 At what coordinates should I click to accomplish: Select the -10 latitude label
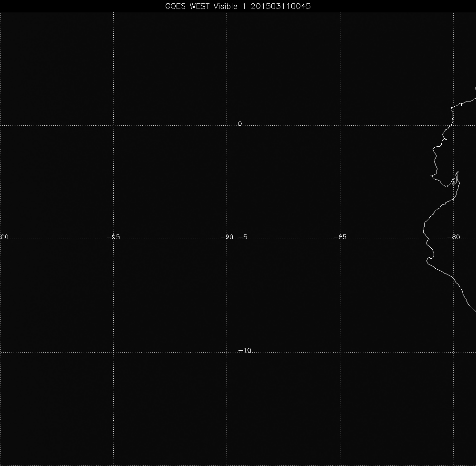(245, 351)
